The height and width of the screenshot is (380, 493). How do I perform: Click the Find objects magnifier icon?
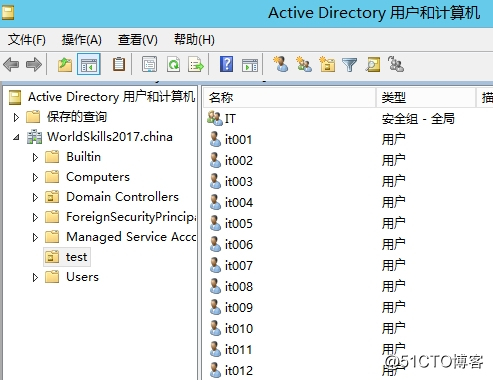(x=373, y=64)
